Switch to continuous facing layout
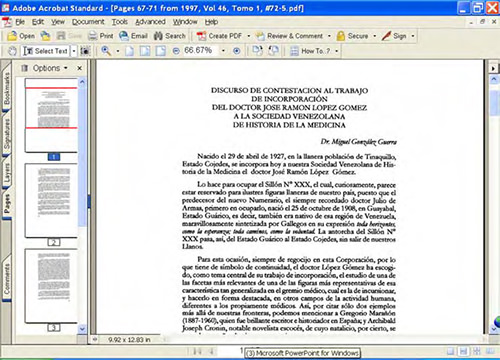 476,351
